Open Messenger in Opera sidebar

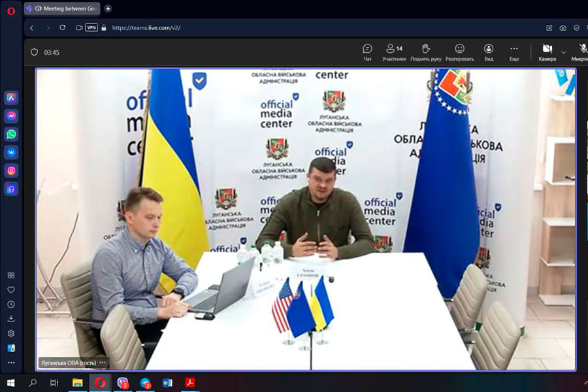pos(11,116)
